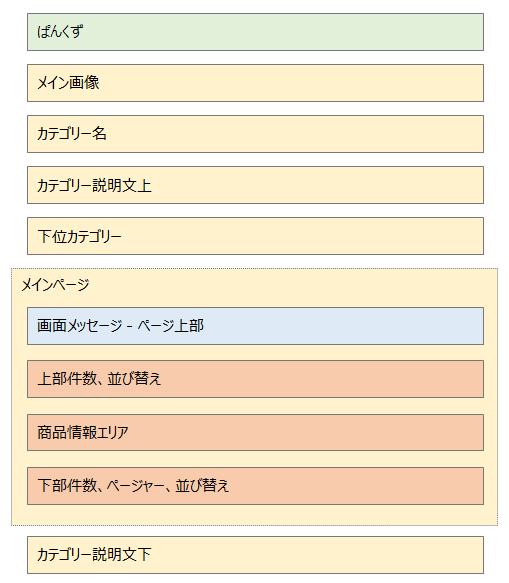Click the 画面メッセージ text label

pos(80,326)
